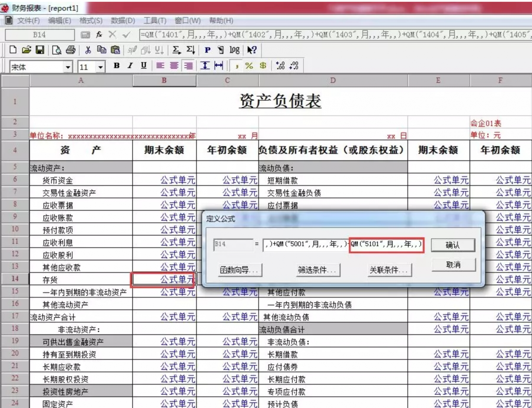Select the 流动资产合计 cell
The width and height of the screenshot is (532, 408).
[x=81, y=317]
